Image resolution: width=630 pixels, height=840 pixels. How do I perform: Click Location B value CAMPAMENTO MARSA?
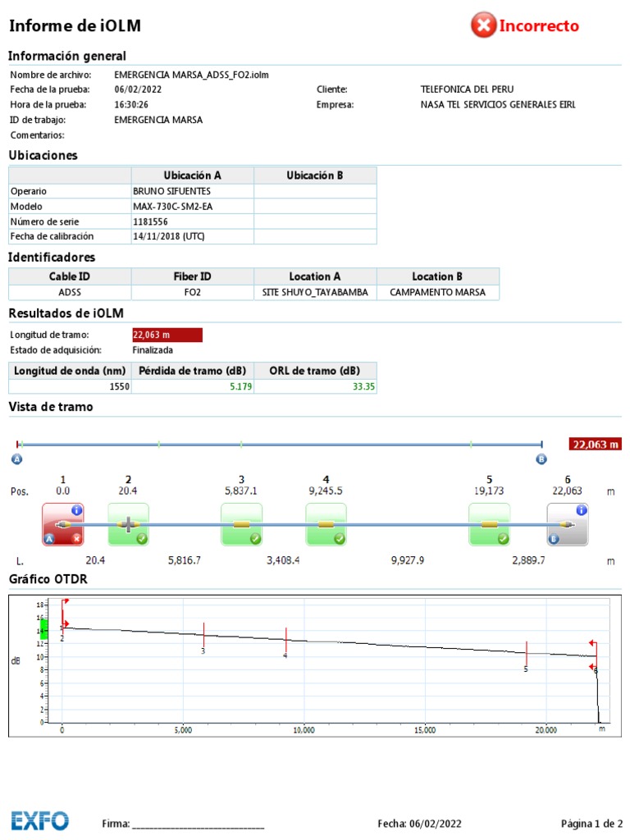(438, 292)
